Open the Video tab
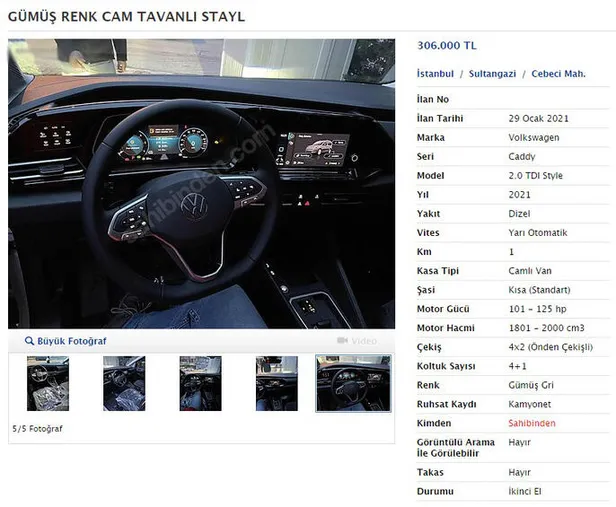 pyautogui.click(x=357, y=340)
